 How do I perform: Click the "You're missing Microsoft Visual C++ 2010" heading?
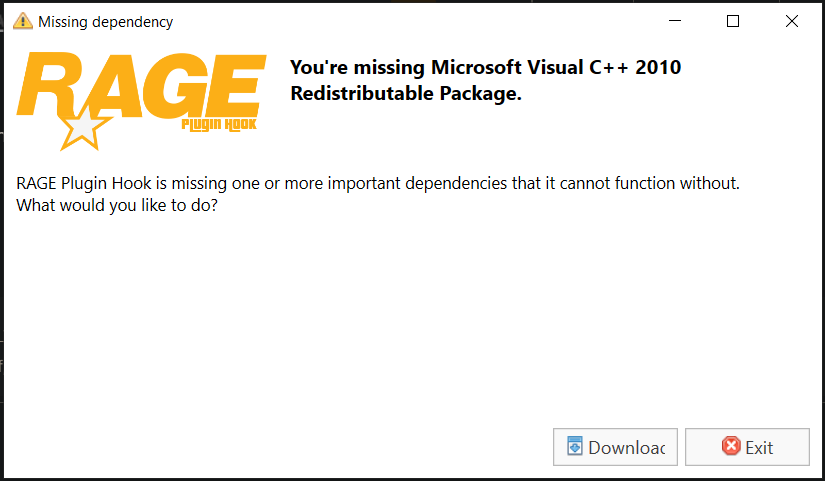485,67
